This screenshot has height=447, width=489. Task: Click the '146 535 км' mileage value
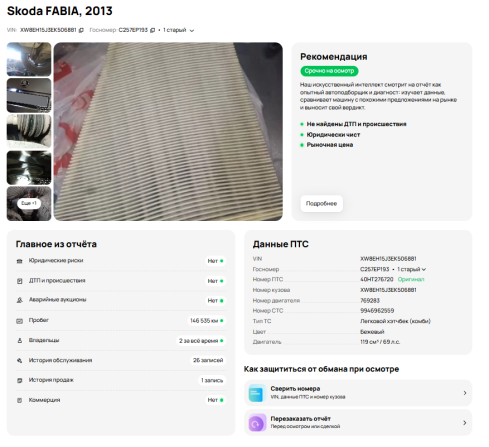206,321
